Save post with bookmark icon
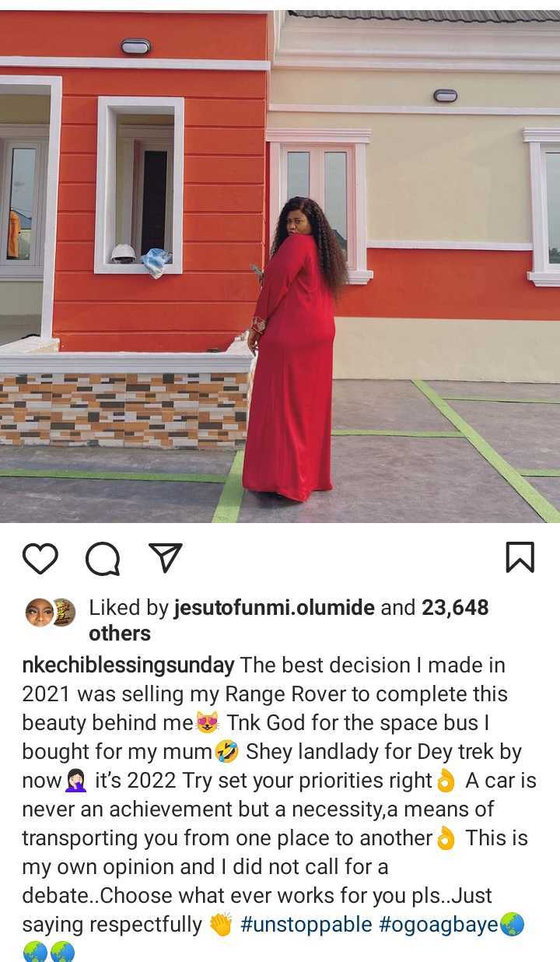 [520, 557]
